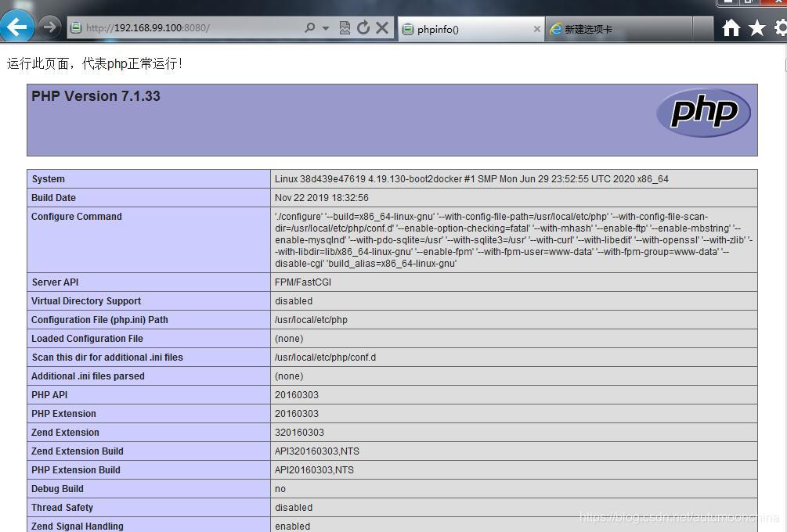
Task: Click Additional .ini files parsed label
Action: [x=88, y=376]
